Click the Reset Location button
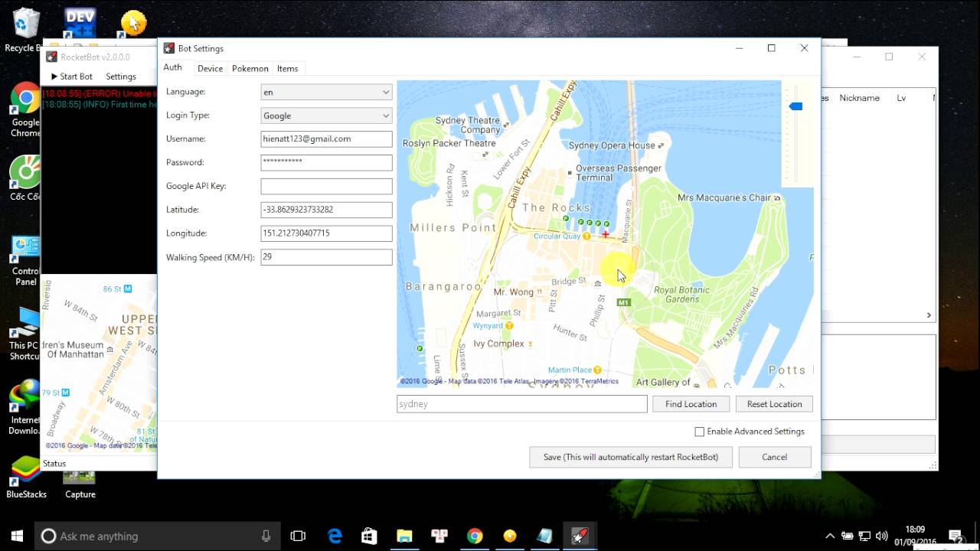 pyautogui.click(x=774, y=404)
